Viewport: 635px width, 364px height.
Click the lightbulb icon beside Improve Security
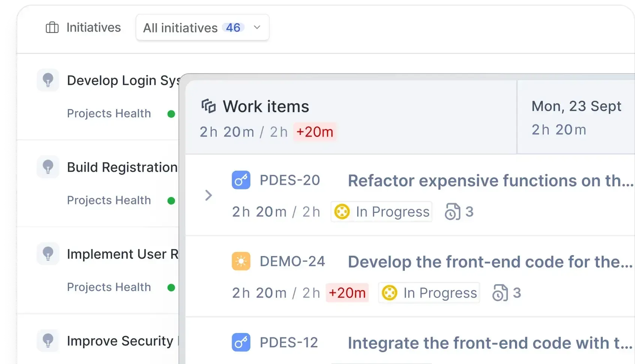click(48, 340)
